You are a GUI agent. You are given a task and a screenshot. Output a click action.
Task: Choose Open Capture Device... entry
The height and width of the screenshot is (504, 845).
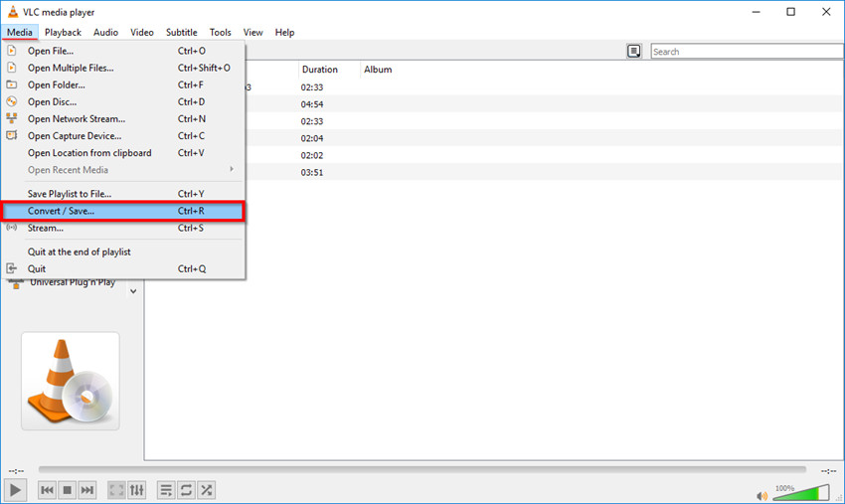[123, 136]
